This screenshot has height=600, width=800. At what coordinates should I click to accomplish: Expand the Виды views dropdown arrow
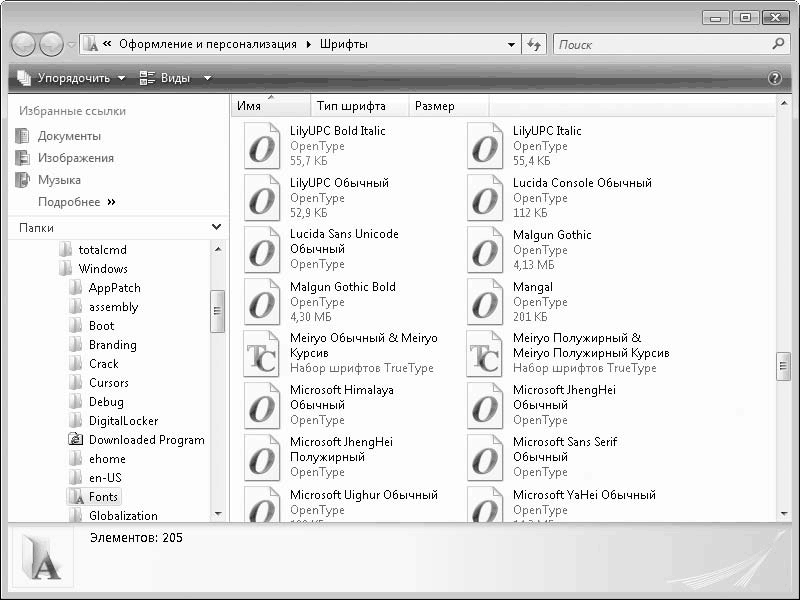click(207, 78)
